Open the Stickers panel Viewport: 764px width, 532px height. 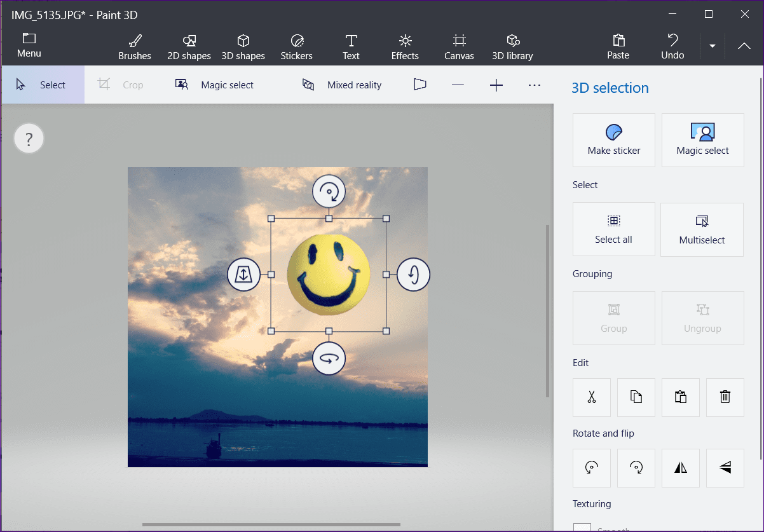pyautogui.click(x=296, y=48)
